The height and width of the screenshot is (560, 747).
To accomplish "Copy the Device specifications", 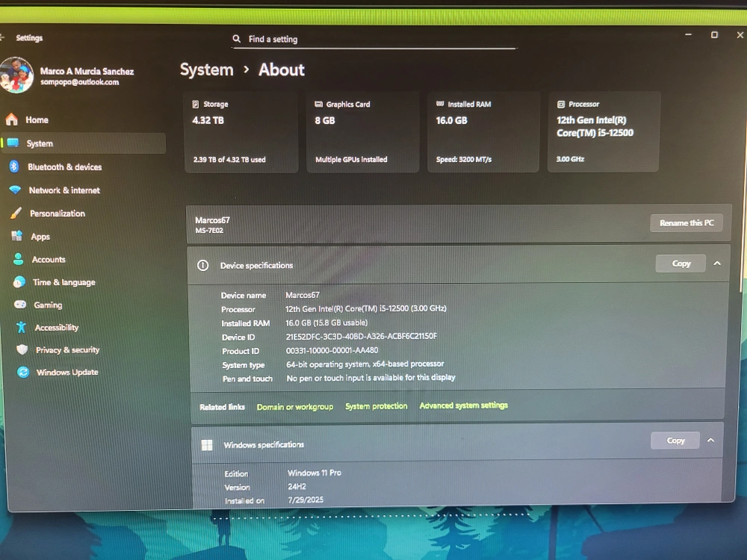I will pyautogui.click(x=681, y=264).
